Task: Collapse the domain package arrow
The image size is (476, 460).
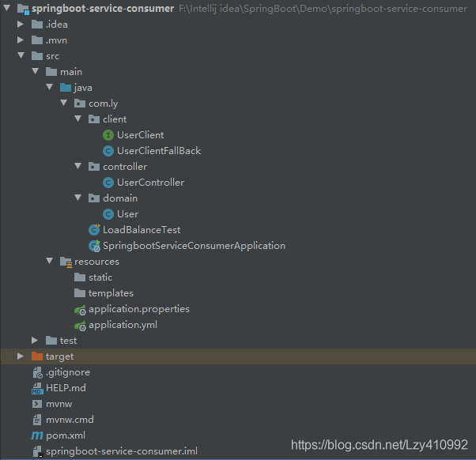Action: 78,198
